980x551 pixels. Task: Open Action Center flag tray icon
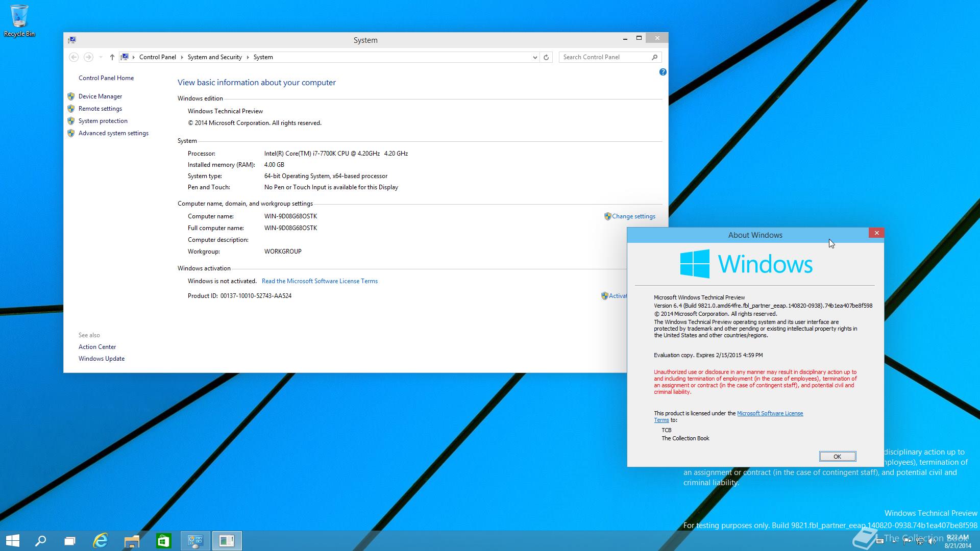pos(907,541)
